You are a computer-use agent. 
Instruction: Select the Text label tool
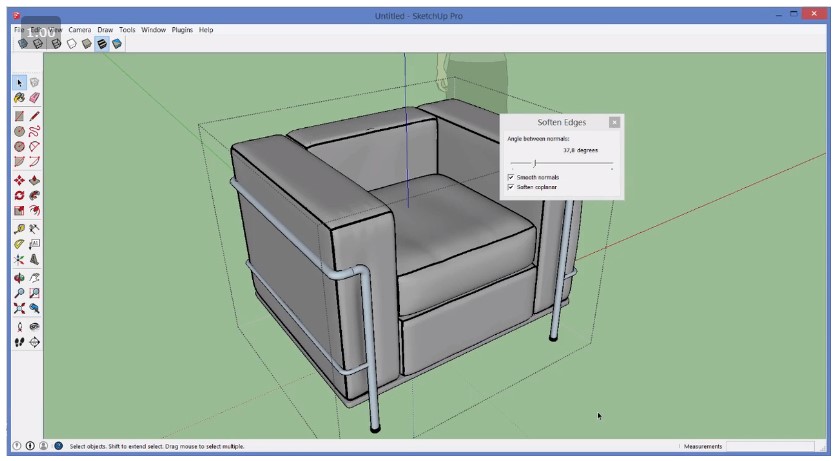pos(35,244)
